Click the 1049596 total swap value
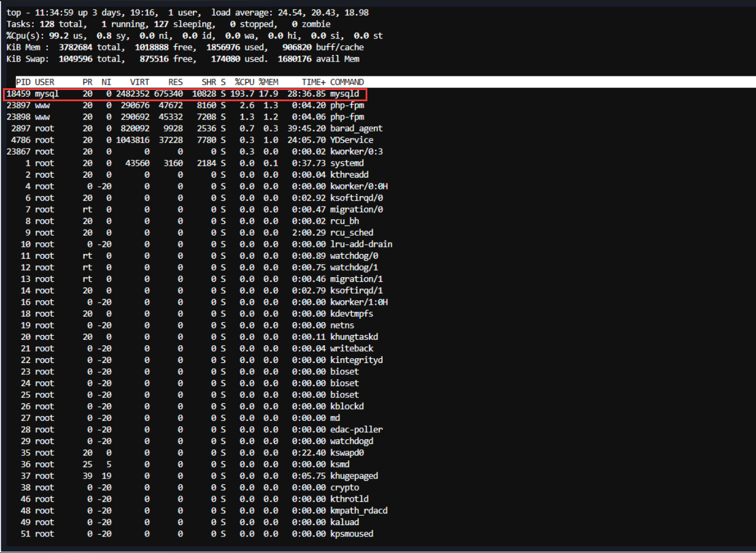Viewport: 756px width, 553px height. tap(75, 59)
